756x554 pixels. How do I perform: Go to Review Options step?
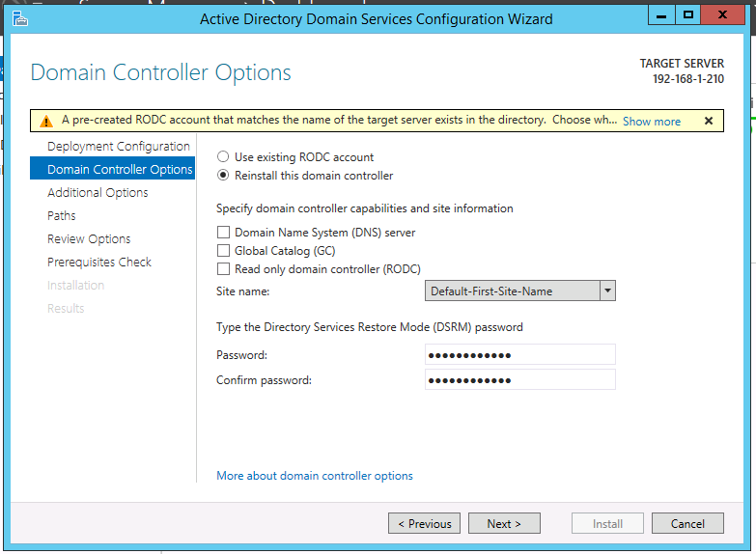click(x=89, y=238)
